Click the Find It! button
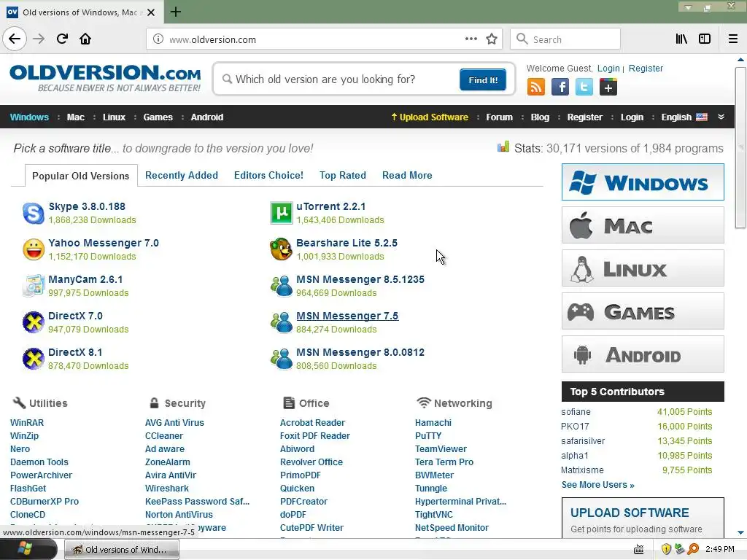Screen dimensions: 747x560 tap(483, 79)
